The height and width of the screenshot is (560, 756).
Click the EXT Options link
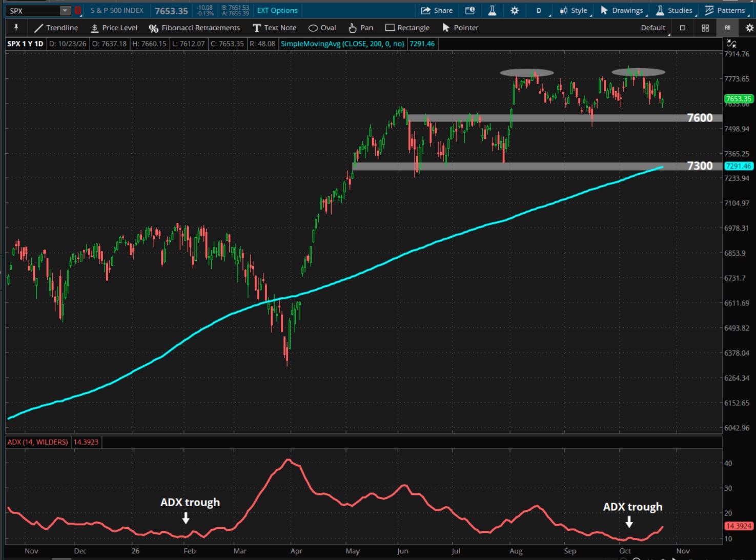click(x=277, y=10)
